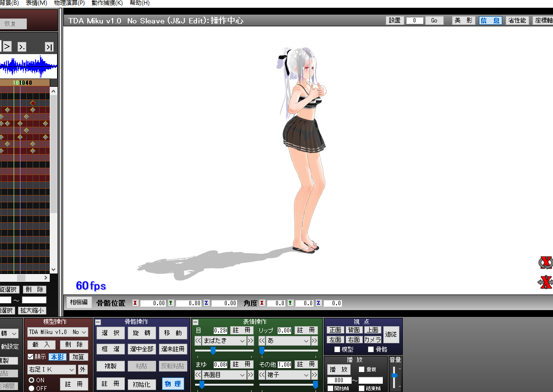Screen dimensions: 553x392
Task: Collapse the 骨骼操作 panel with minus icon
Action: [x=98, y=322]
